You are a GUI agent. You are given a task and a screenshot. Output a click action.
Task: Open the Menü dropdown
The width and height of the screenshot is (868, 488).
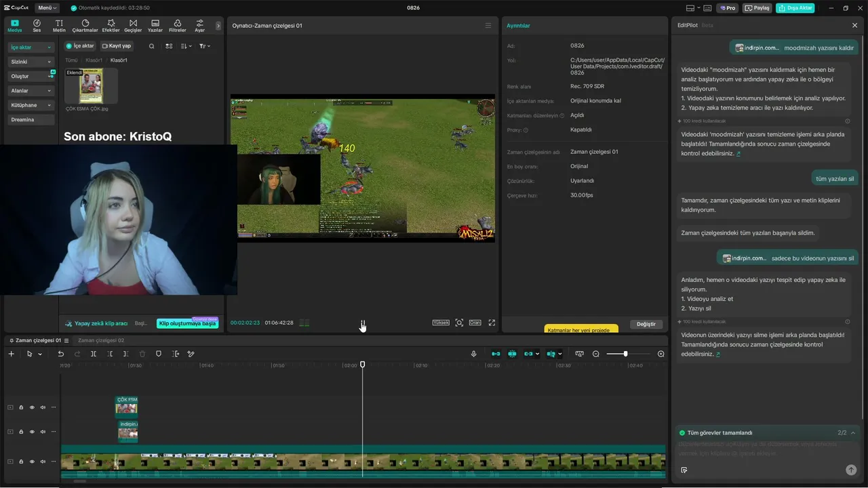pyautogui.click(x=47, y=8)
